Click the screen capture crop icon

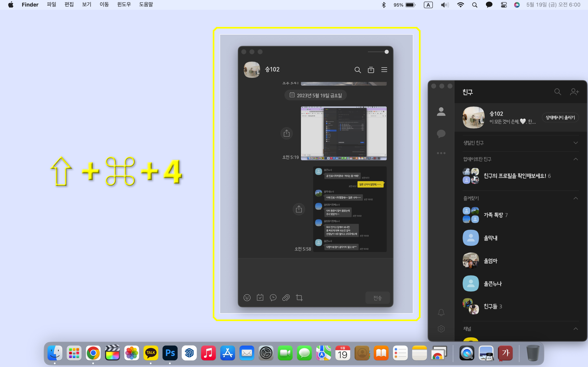299,298
